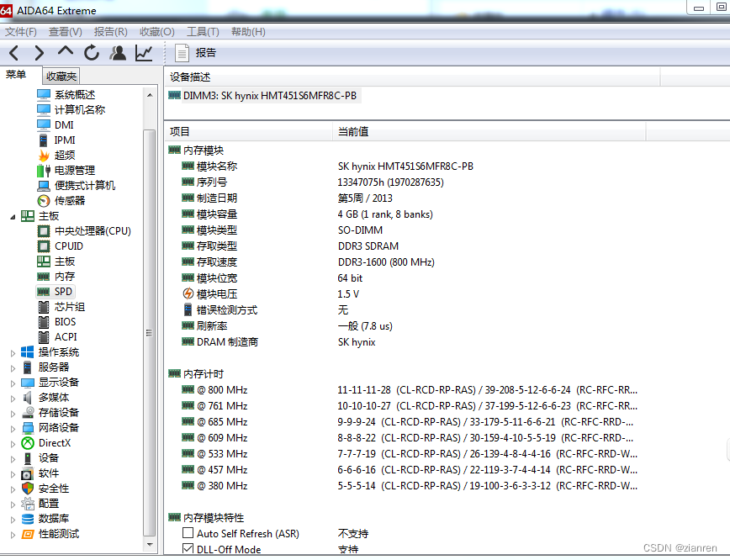Screen dimensions: 730x560
Task: Open the graph chart toolbar icon
Action: [x=144, y=53]
